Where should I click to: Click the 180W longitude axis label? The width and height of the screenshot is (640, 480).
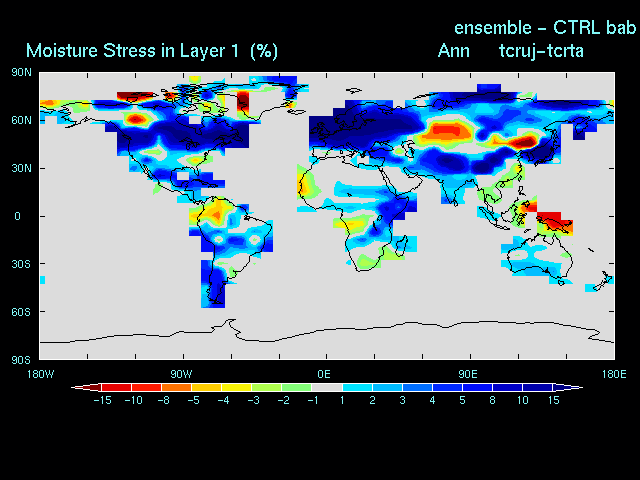(39, 374)
